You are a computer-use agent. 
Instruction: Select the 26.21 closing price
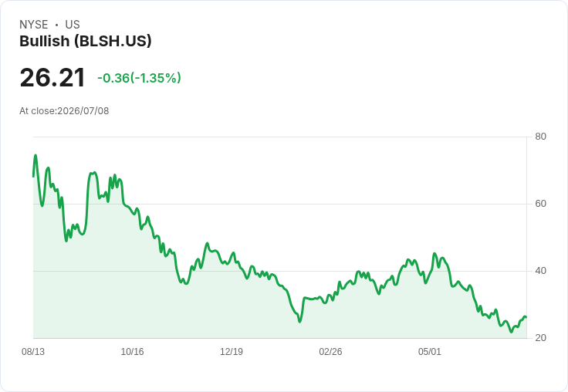pyautogui.click(x=52, y=77)
